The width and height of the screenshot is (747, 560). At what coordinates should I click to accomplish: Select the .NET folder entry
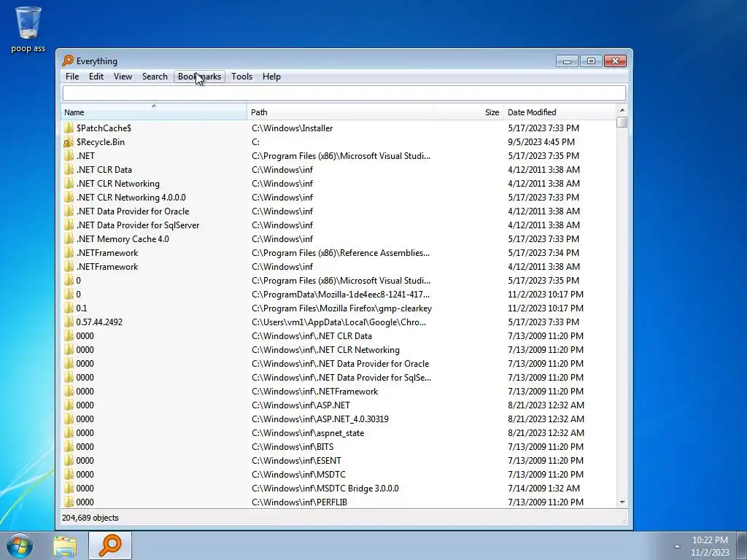[x=85, y=156]
